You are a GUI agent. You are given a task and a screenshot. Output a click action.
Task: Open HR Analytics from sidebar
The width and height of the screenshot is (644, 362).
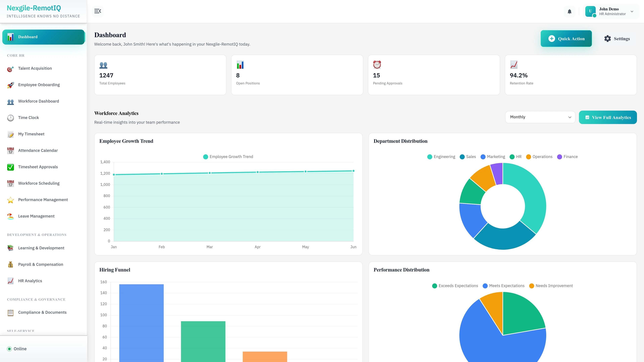(x=30, y=281)
